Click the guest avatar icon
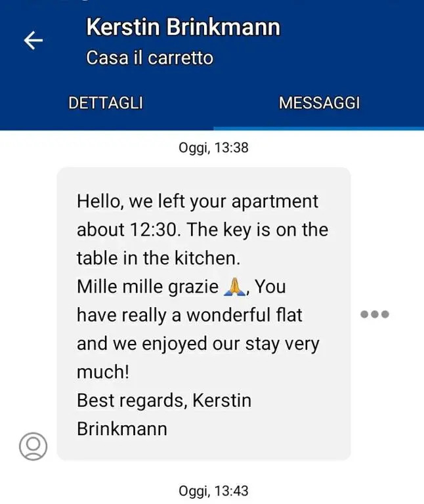Viewport: 424px width, 504px height. (x=33, y=446)
